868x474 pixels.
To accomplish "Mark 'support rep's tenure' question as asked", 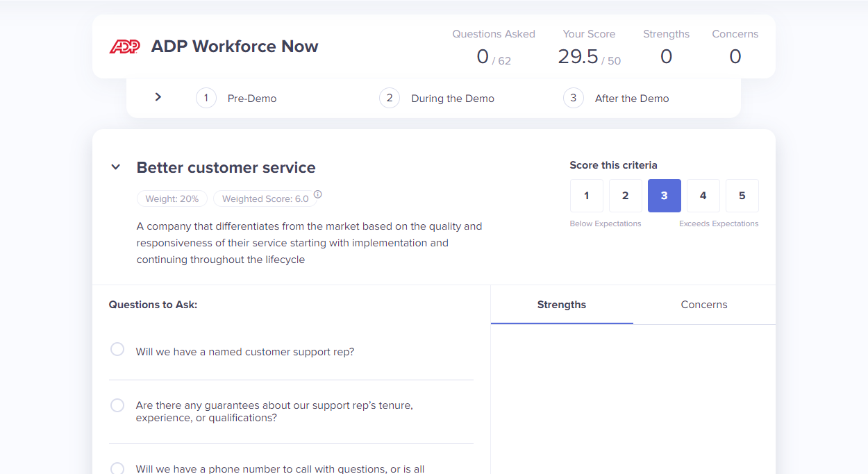I will (x=117, y=405).
